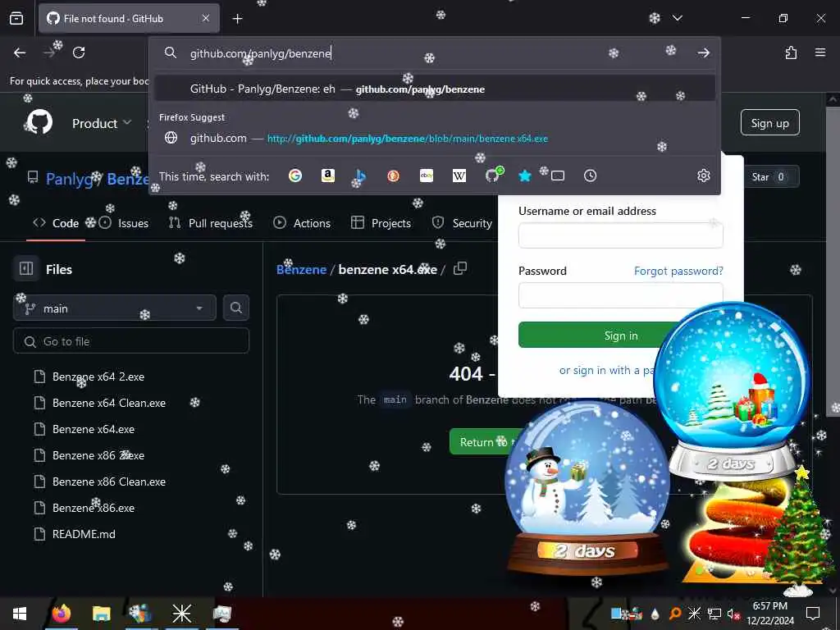Click the Benzene breadcrumb link

point(302,269)
